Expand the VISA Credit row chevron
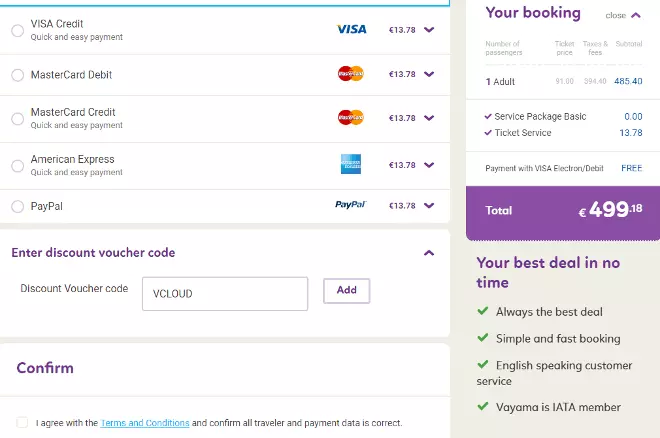The height and width of the screenshot is (438, 660). click(429, 30)
